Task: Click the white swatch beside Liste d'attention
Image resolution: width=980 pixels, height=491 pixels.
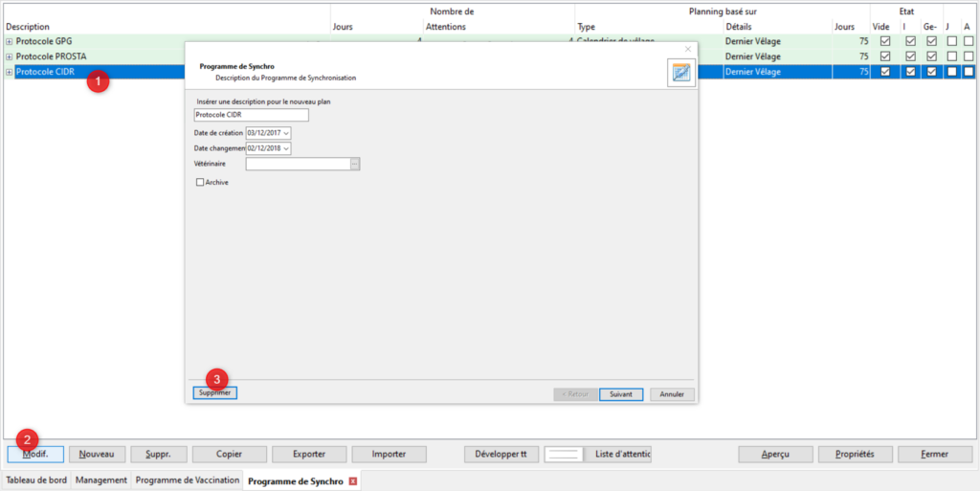Action: point(563,454)
